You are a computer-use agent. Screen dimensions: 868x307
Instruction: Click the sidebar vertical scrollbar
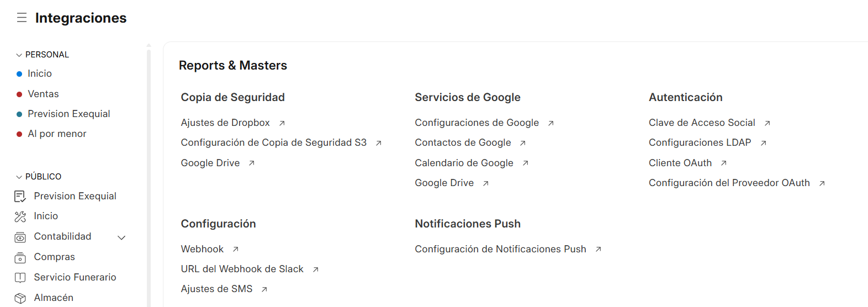point(149,177)
